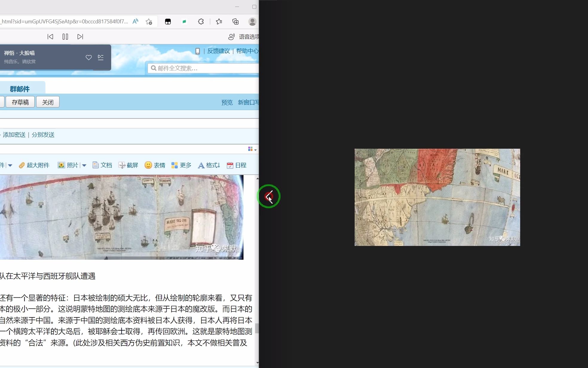Click the 关闭 button
Image resolution: width=588 pixels, height=368 pixels.
pyautogui.click(x=48, y=102)
